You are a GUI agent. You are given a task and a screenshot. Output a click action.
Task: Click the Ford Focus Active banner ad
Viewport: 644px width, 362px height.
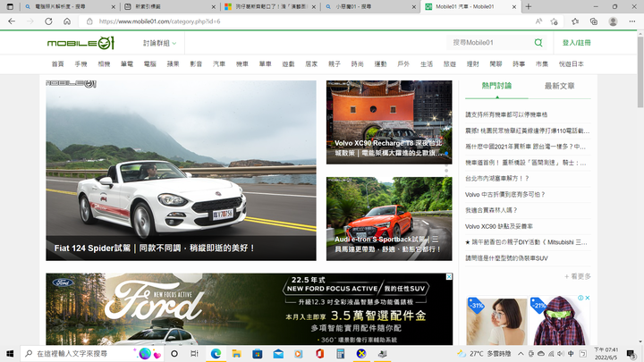point(250,309)
